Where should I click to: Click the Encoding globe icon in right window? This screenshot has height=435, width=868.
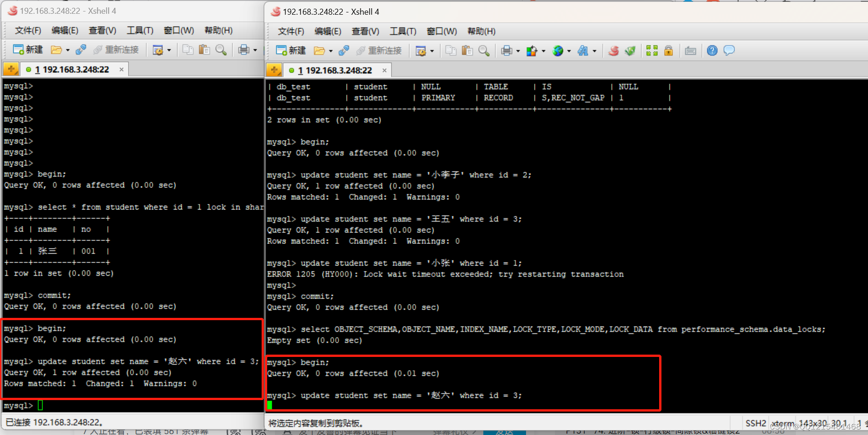[x=558, y=51]
